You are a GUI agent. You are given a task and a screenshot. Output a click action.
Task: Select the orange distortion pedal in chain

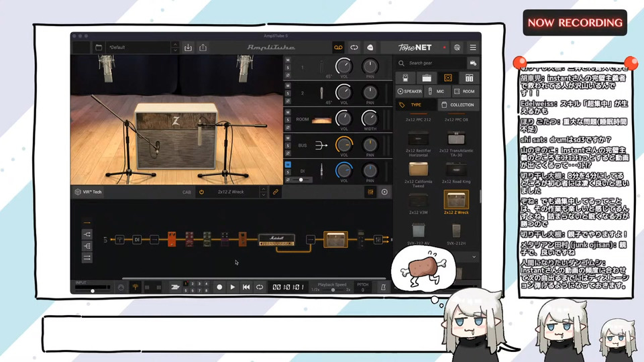click(172, 239)
